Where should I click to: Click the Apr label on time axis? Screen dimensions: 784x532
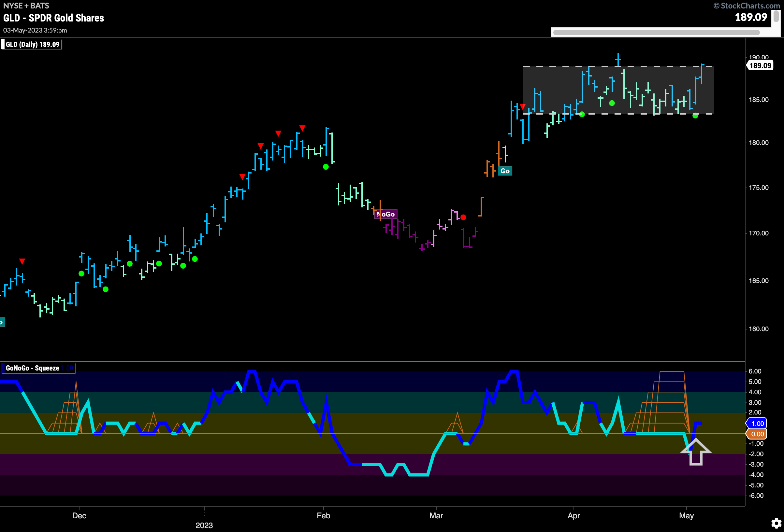click(x=573, y=515)
